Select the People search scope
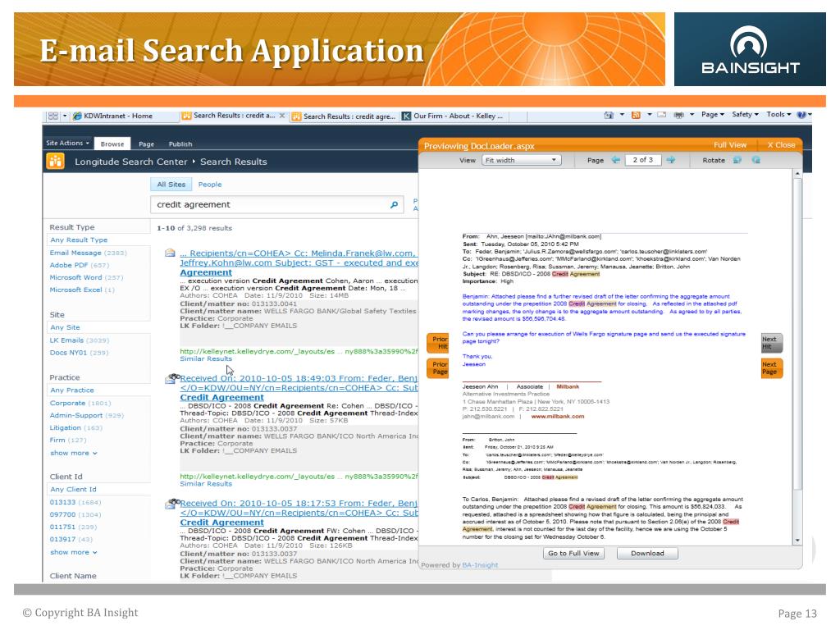840x630 pixels. pyautogui.click(x=210, y=185)
